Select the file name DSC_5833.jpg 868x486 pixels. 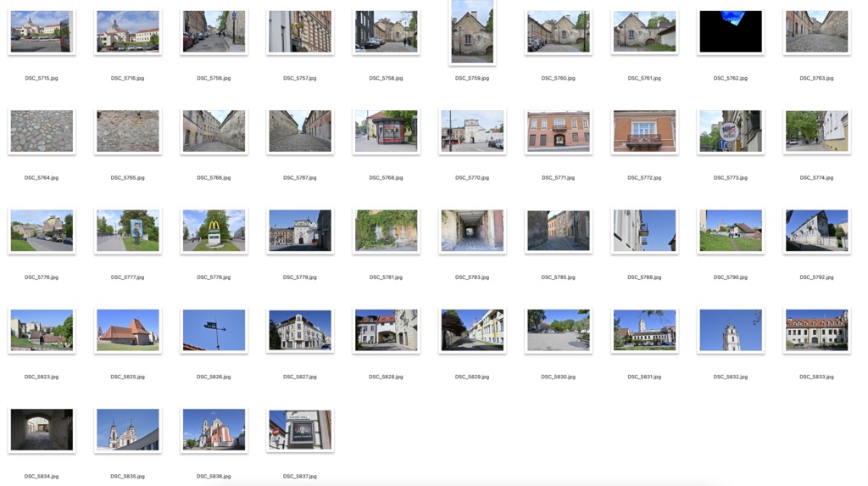(x=816, y=377)
